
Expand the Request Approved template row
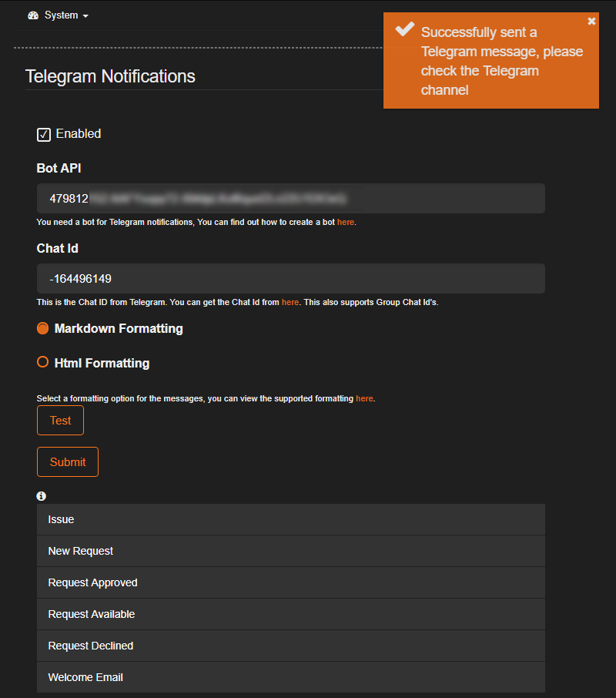tap(291, 582)
